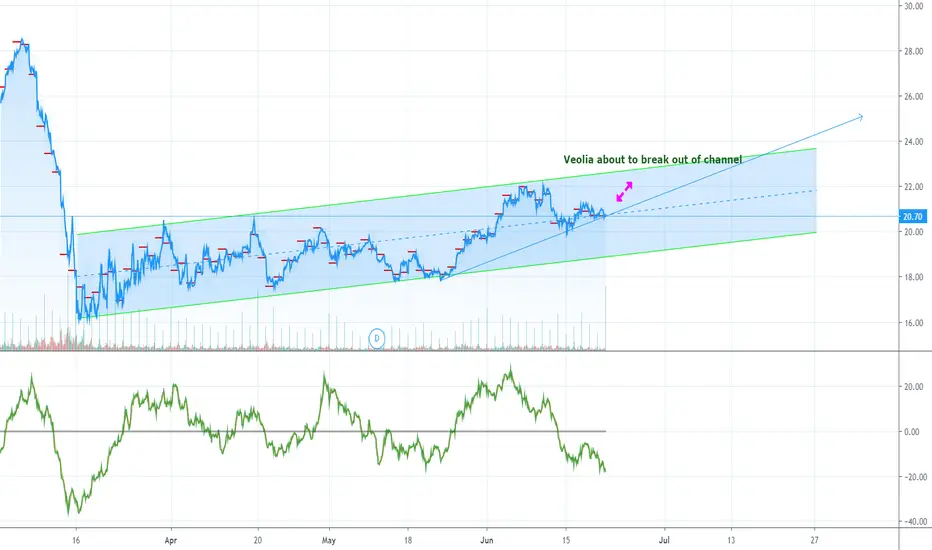The height and width of the screenshot is (550, 932).
Task: Click the 'Apr' date axis label
Action: click(x=171, y=540)
